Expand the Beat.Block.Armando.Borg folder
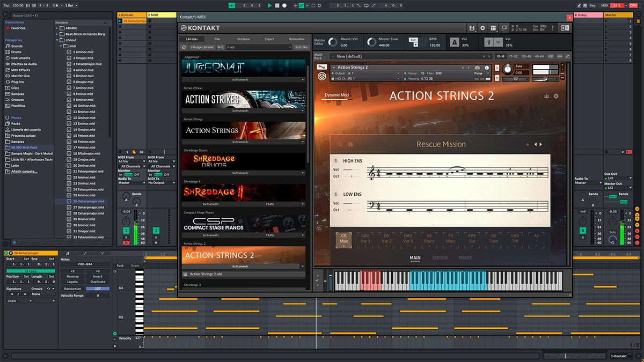 (x=57, y=34)
